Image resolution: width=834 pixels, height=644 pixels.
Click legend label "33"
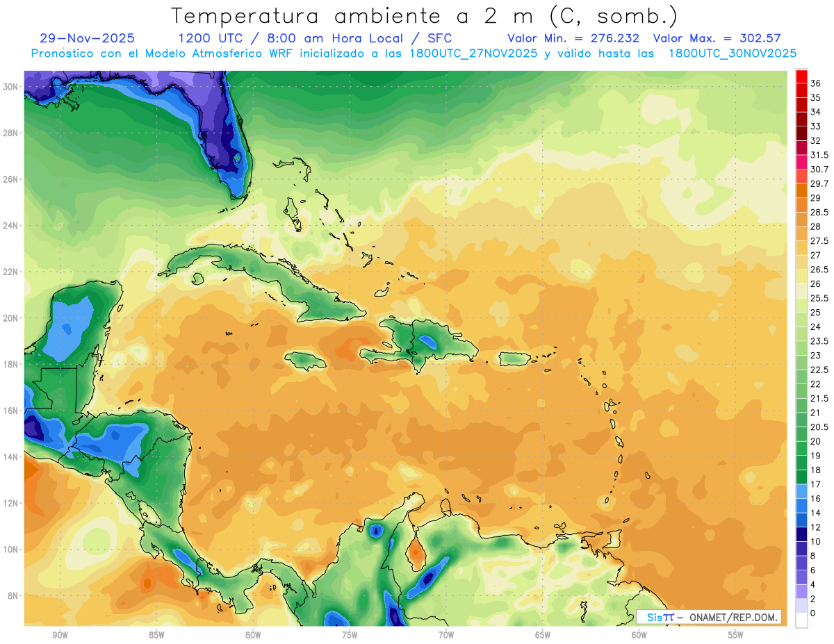816,126
